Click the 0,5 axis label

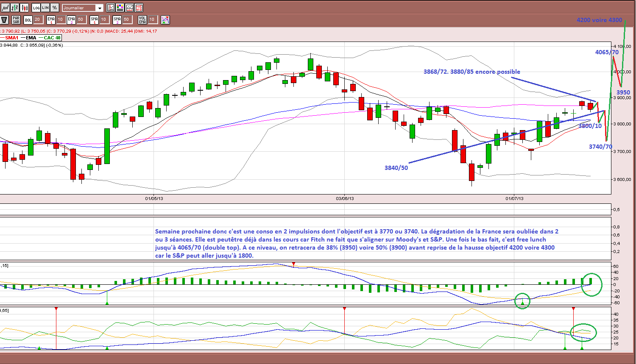(617, 209)
